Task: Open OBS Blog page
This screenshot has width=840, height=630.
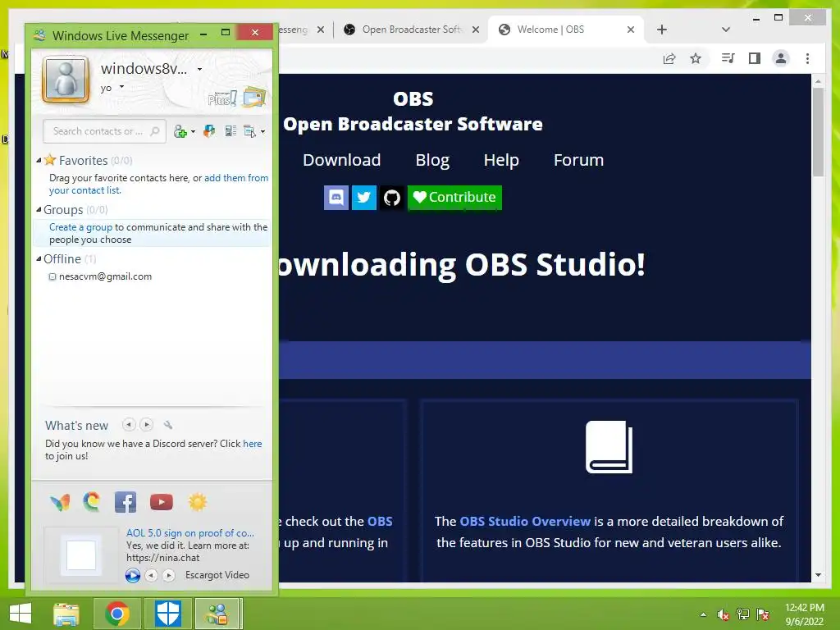Action: pyautogui.click(x=432, y=160)
